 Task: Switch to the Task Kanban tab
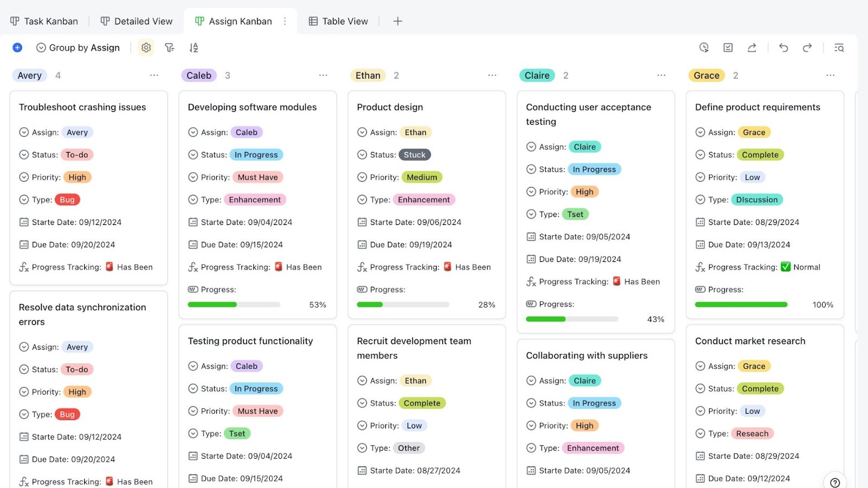(x=44, y=21)
